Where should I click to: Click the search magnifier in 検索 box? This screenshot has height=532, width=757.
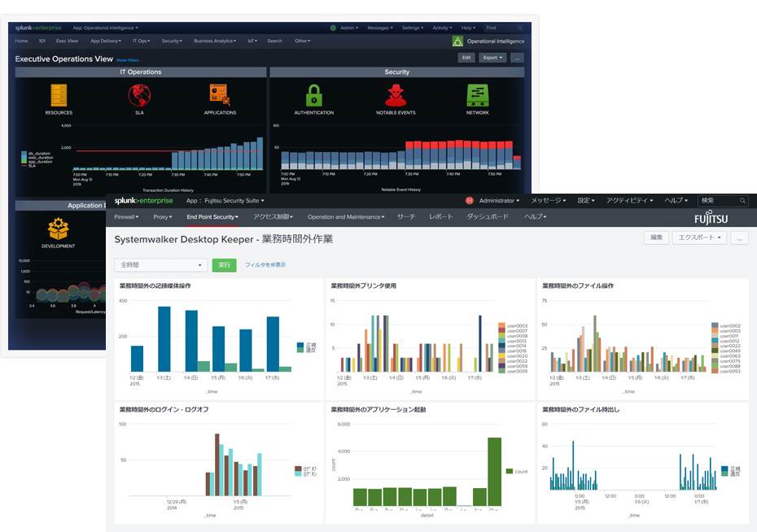pyautogui.click(x=742, y=201)
